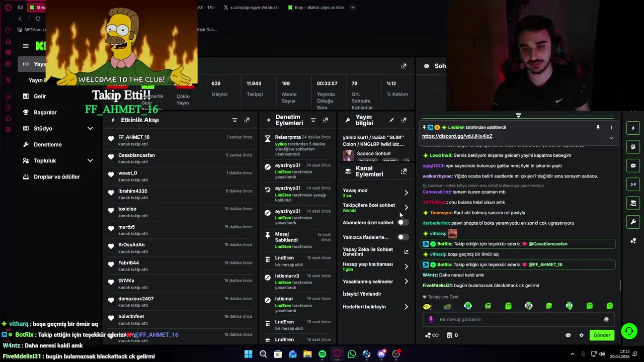Open external link for Yapay Zeka ile Sohbet Denetimi
644x362 pixels.
click(406, 252)
